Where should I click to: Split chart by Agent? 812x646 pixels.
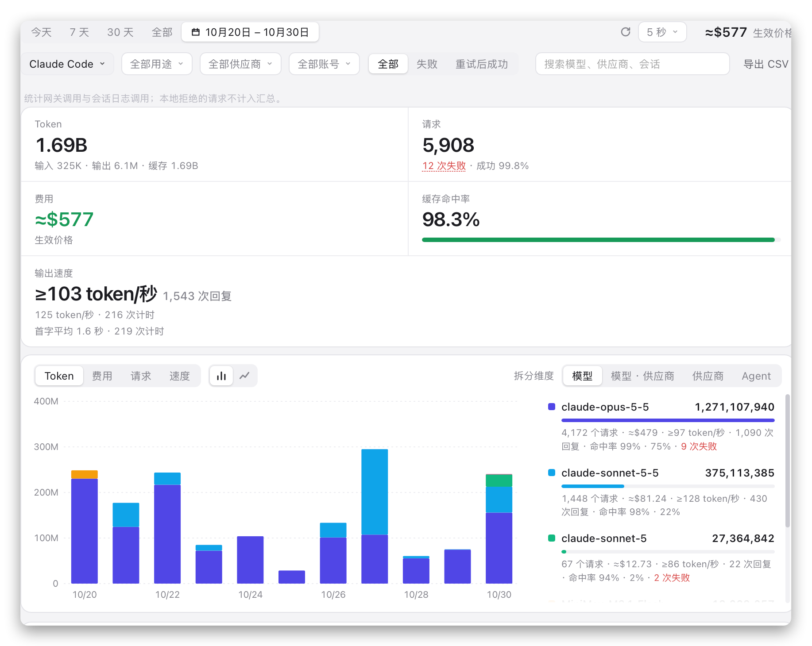756,376
